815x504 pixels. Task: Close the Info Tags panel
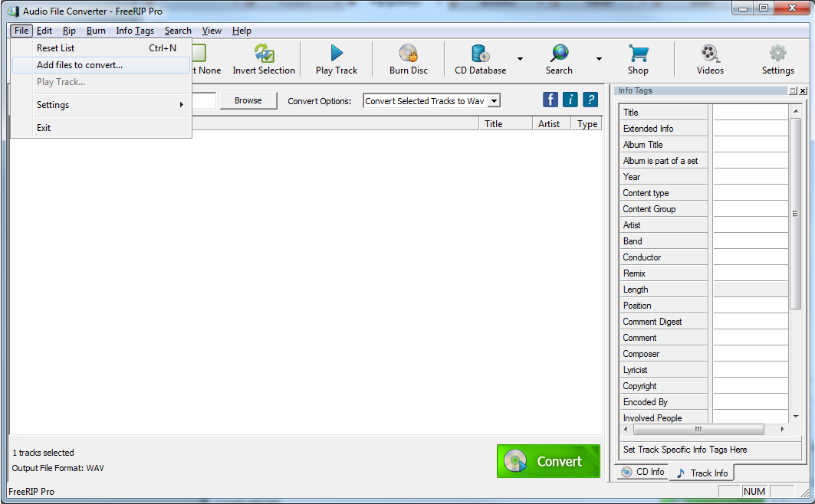click(x=803, y=91)
